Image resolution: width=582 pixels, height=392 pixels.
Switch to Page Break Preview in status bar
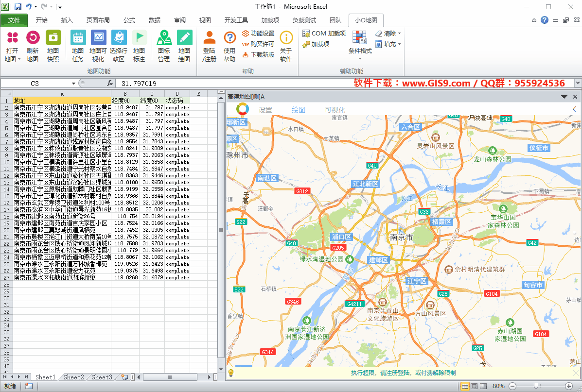click(x=483, y=386)
